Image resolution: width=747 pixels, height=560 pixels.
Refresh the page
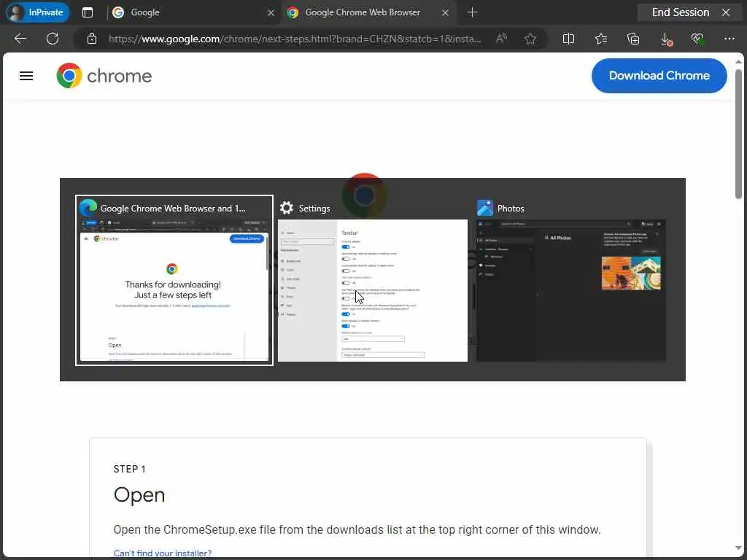(x=53, y=39)
